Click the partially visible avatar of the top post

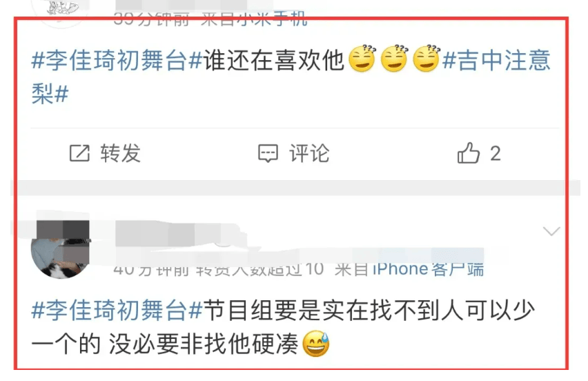[x=62, y=11]
